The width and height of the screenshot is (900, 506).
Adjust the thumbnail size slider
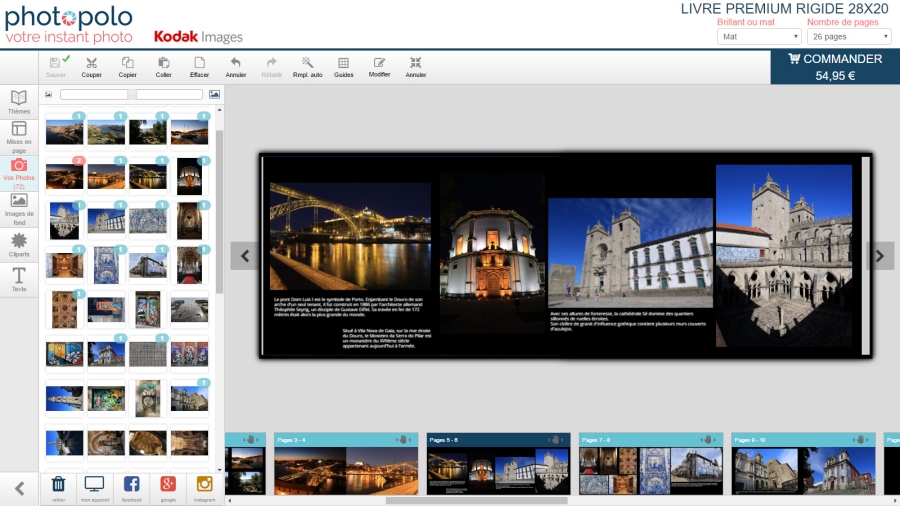coord(132,94)
